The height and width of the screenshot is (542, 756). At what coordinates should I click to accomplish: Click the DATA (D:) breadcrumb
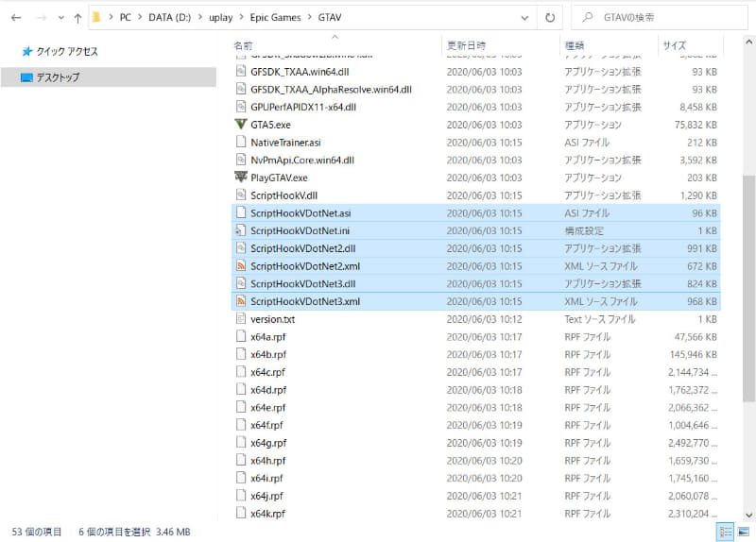[x=170, y=17]
